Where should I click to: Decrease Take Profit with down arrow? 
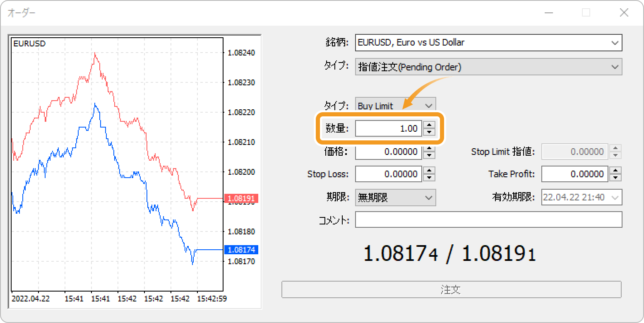pos(616,178)
